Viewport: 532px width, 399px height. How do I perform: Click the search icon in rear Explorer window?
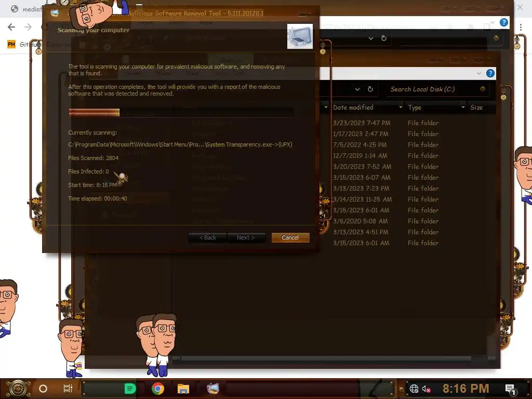pos(496,38)
